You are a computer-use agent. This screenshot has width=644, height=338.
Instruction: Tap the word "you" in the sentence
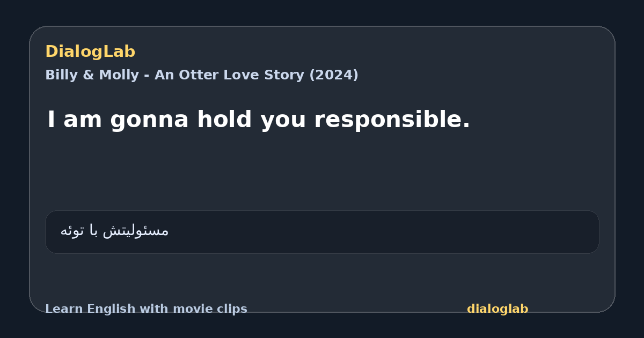283,121
